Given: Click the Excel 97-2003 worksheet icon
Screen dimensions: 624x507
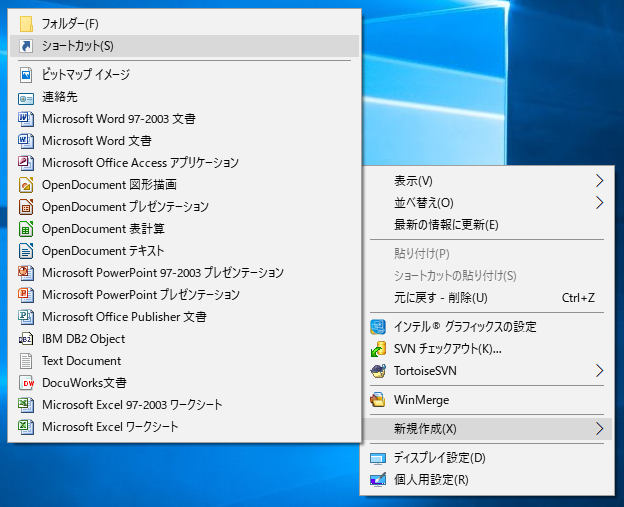Looking at the screenshot, I should pyautogui.click(x=26, y=405).
